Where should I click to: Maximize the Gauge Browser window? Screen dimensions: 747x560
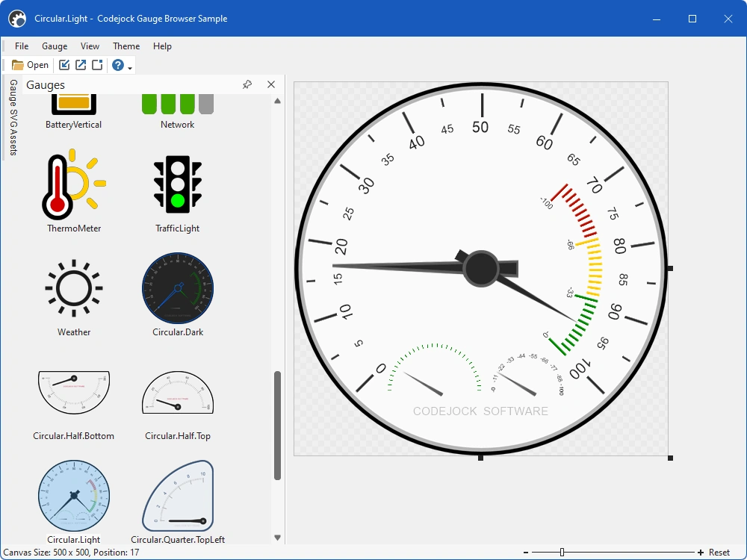(x=692, y=19)
